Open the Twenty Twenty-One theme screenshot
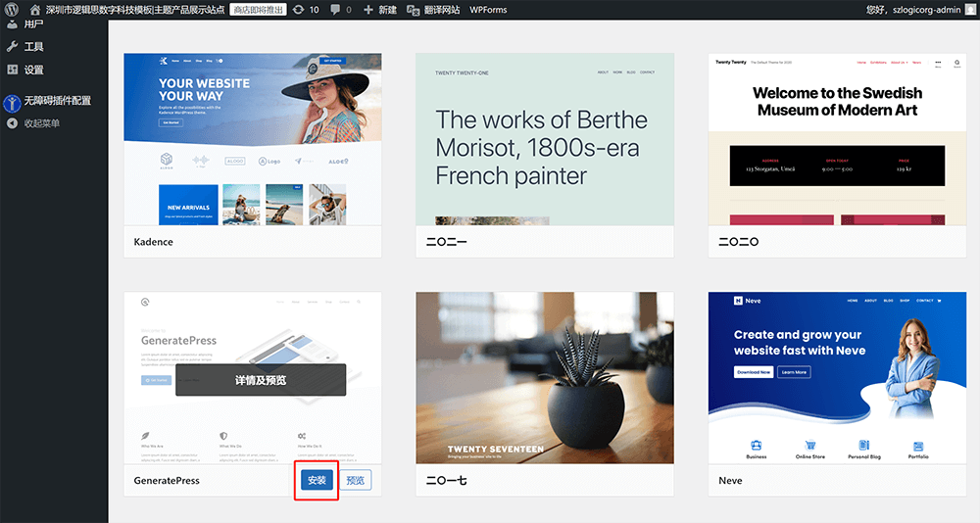Screen dimensions: 980x523 click(x=545, y=139)
